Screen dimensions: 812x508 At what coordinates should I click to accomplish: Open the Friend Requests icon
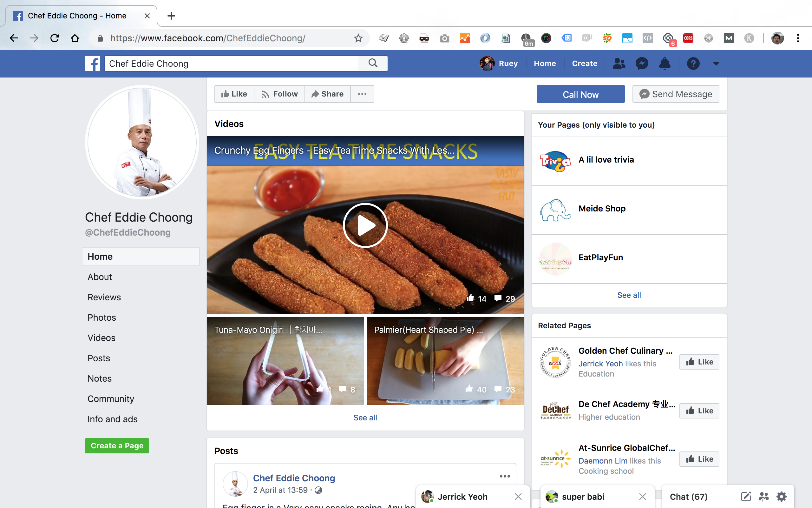(619, 63)
